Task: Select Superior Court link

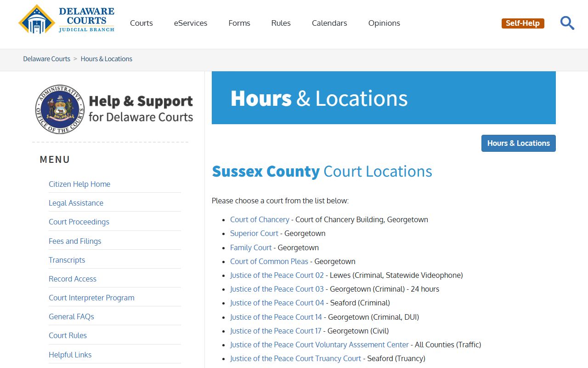Action: pos(254,233)
